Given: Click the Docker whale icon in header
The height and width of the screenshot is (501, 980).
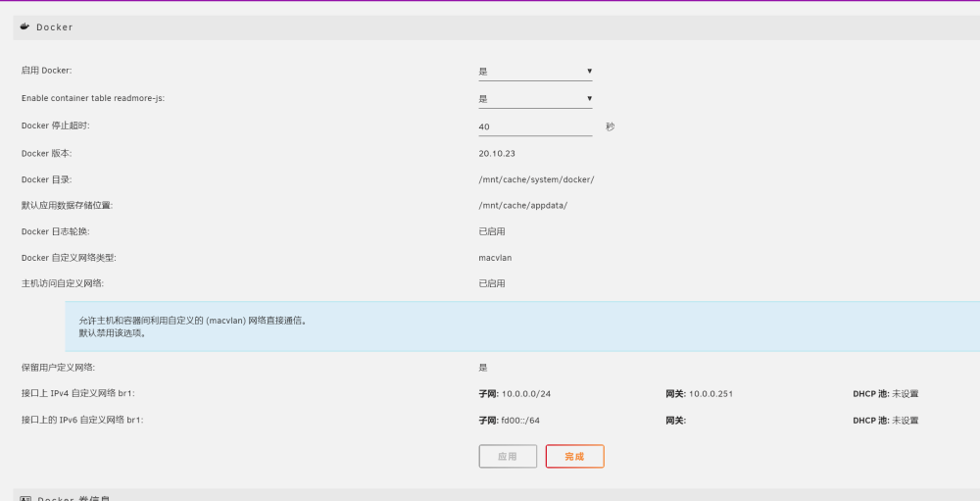Looking at the screenshot, I should (x=25, y=26).
